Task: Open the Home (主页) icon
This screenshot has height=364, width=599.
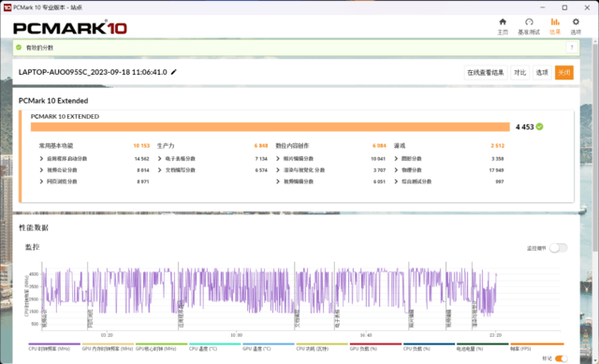Action: (x=503, y=22)
